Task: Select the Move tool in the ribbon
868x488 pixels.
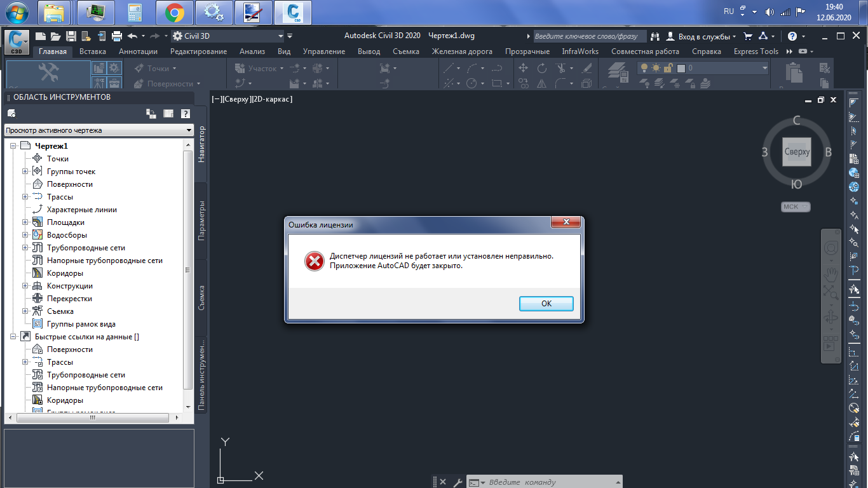Action: click(x=524, y=68)
